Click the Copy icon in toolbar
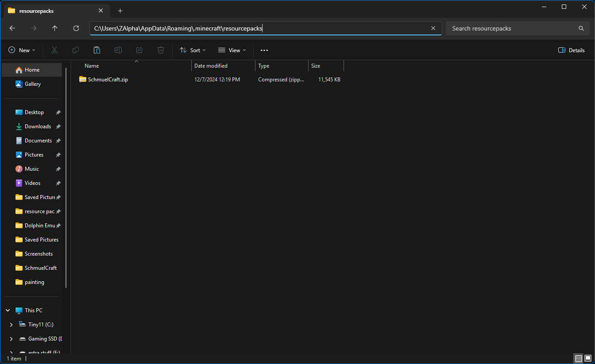Screen dimensions: 595x364 click(x=76, y=50)
